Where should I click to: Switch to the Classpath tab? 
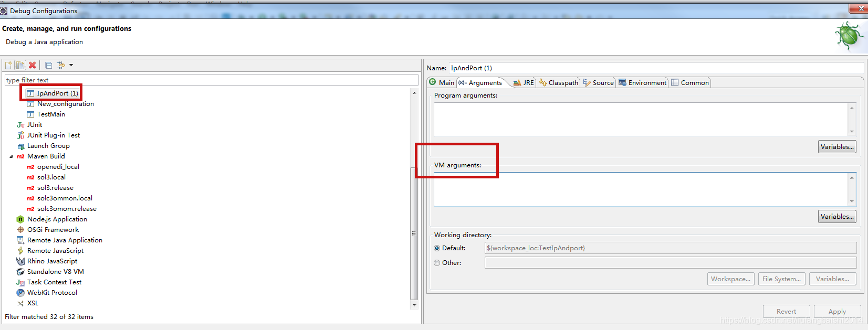click(x=558, y=82)
